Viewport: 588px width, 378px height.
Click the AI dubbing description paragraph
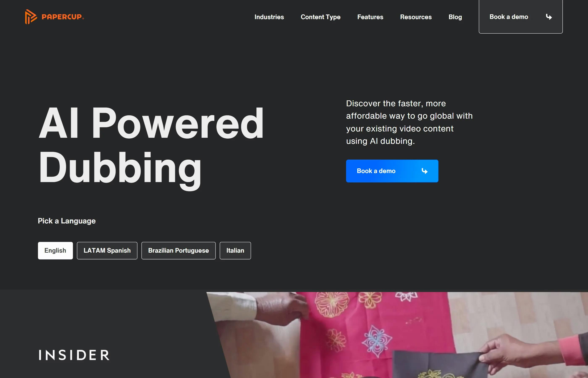coord(409,122)
